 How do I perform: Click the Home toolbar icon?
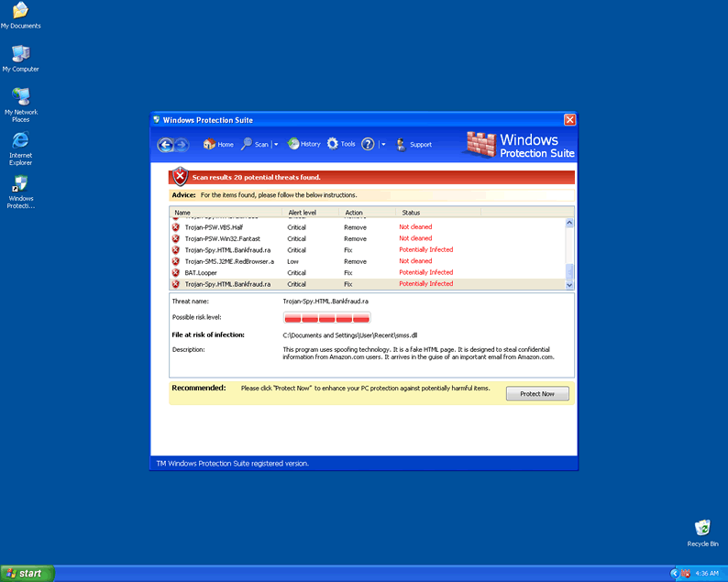tap(209, 144)
